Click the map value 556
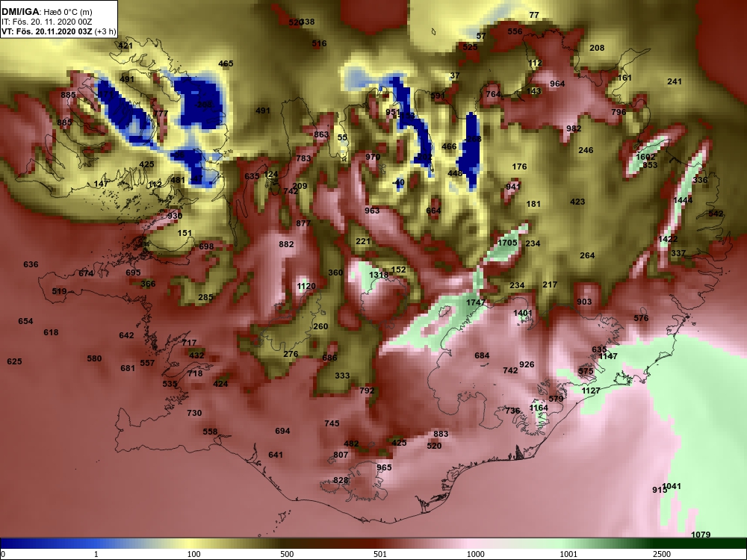 click(515, 31)
